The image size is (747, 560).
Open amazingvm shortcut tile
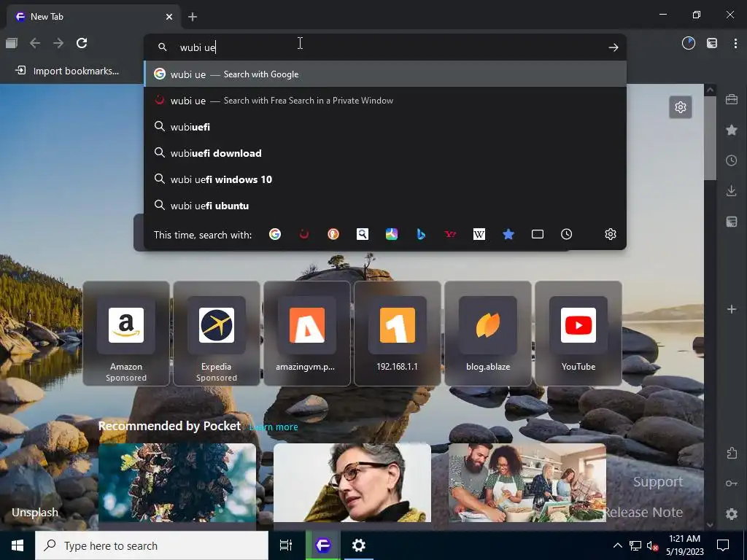[x=307, y=333]
